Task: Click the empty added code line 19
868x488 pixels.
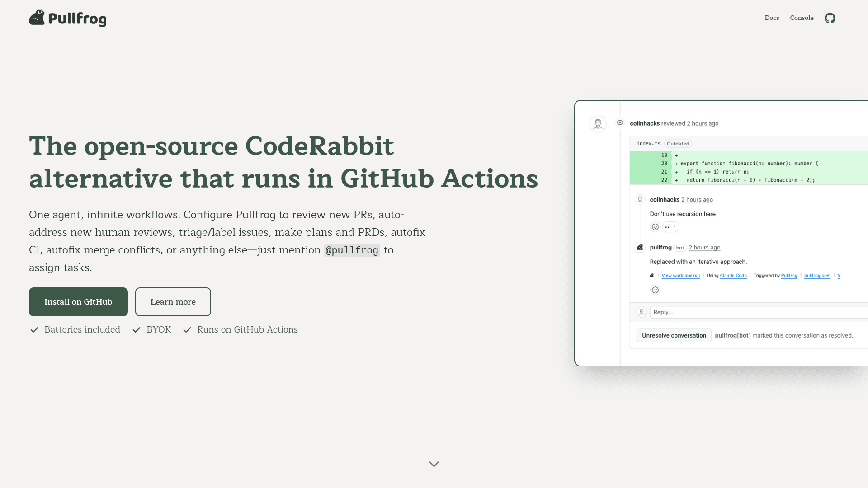Action: (749, 155)
